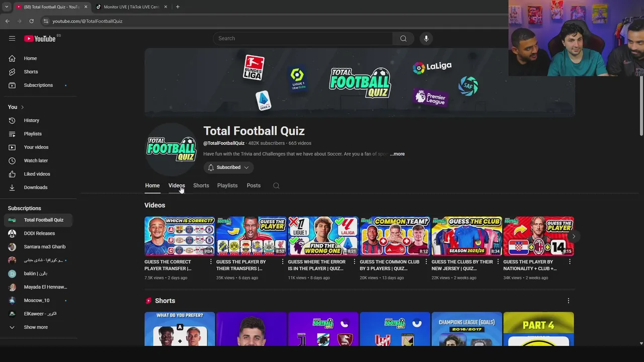Open Subscriptions in the sidebar
Screen dimensions: 644x362
click(38, 85)
